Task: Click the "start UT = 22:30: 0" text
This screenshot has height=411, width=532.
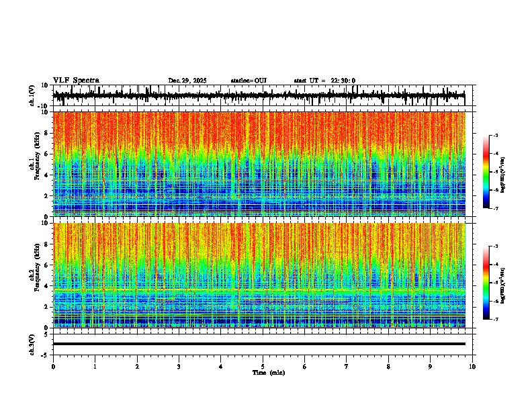Action: click(x=324, y=81)
